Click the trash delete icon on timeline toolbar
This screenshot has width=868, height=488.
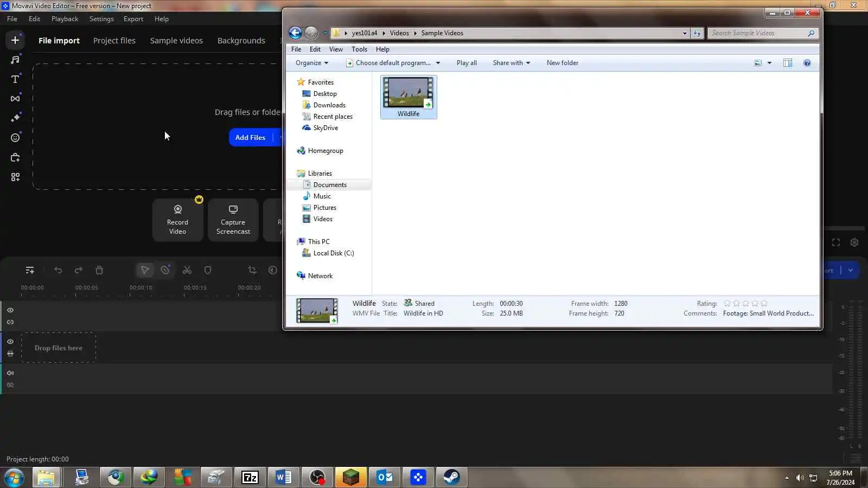point(99,270)
